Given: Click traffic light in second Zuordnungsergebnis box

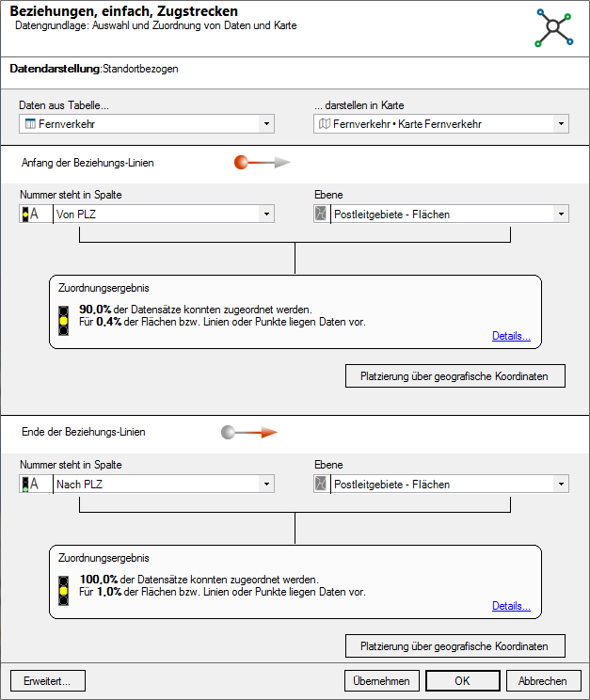Looking at the screenshot, I should pos(63,591).
